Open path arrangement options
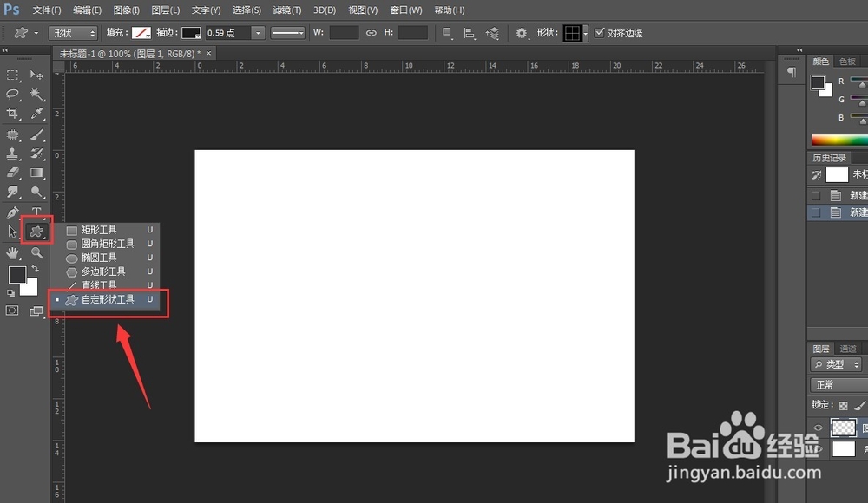Screen dimensions: 868x503 [492, 33]
